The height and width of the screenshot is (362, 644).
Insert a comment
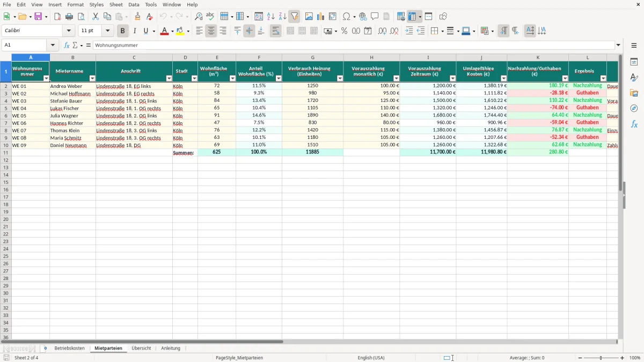(x=375, y=17)
